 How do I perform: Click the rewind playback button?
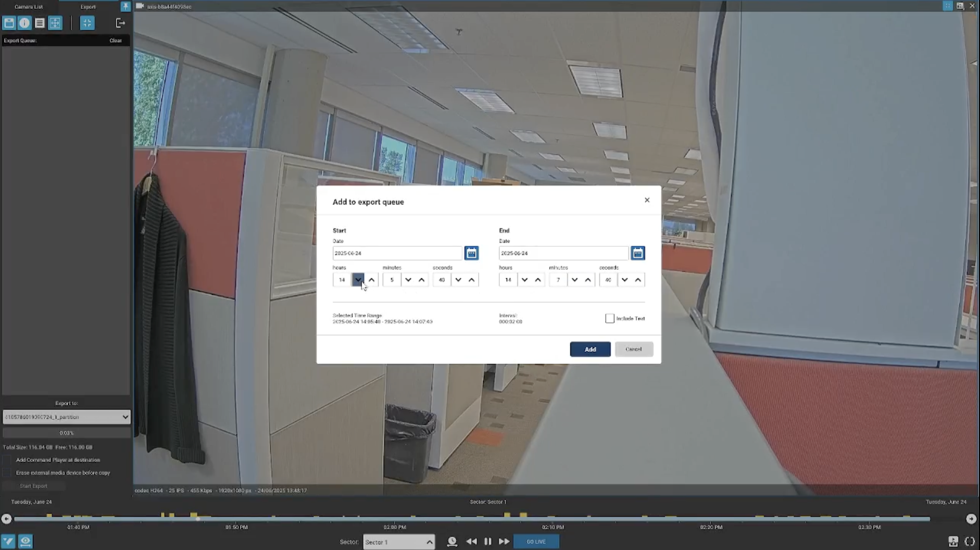(471, 542)
